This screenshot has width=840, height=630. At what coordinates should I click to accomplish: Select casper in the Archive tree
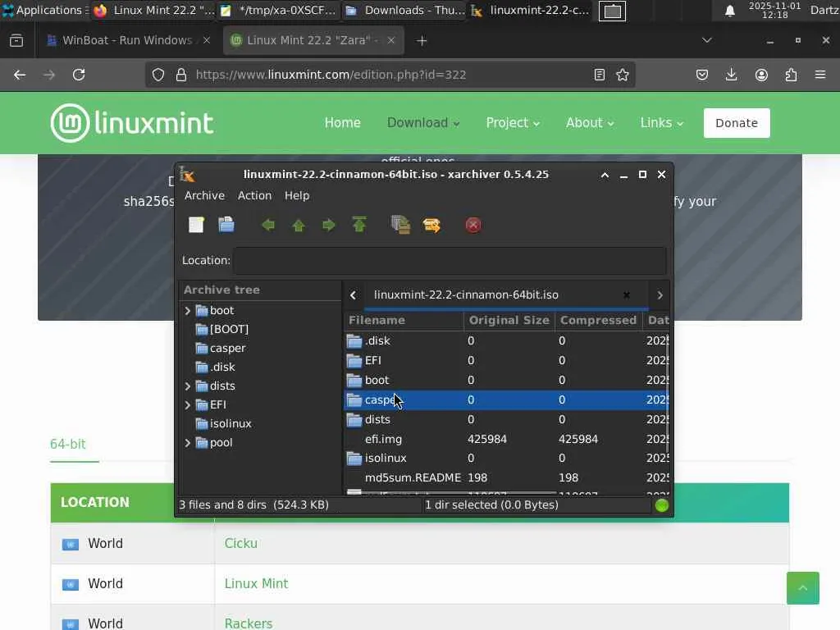click(x=227, y=348)
